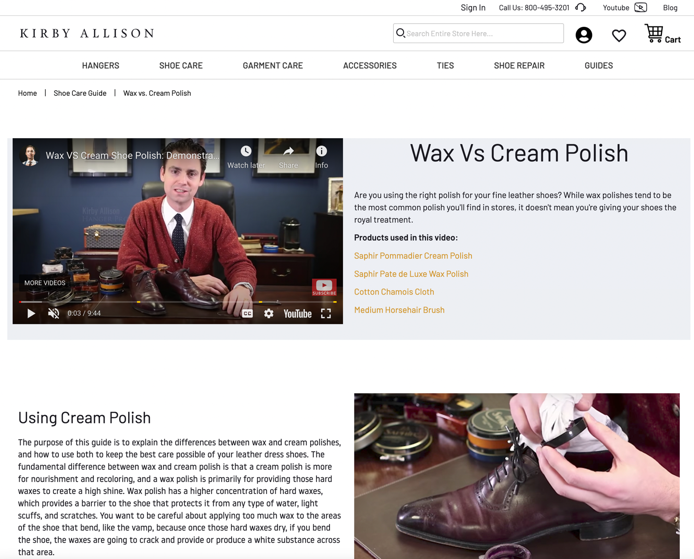Open the SHOE CARE menu
Image resolution: width=694 pixels, height=559 pixels.
click(181, 66)
